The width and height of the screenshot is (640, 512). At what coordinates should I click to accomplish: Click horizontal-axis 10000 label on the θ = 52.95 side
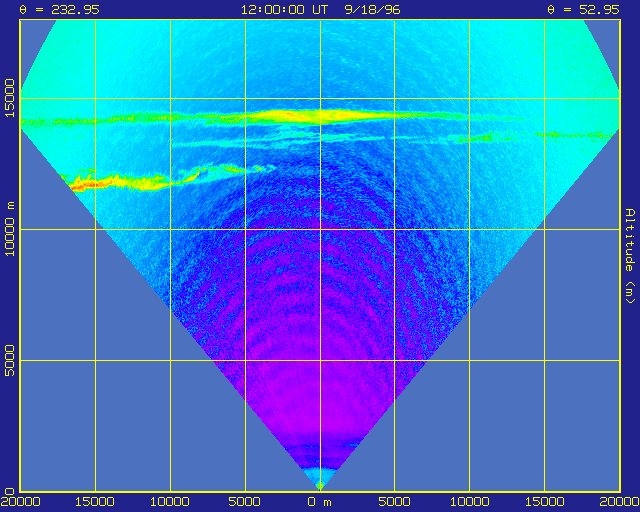pos(469,502)
